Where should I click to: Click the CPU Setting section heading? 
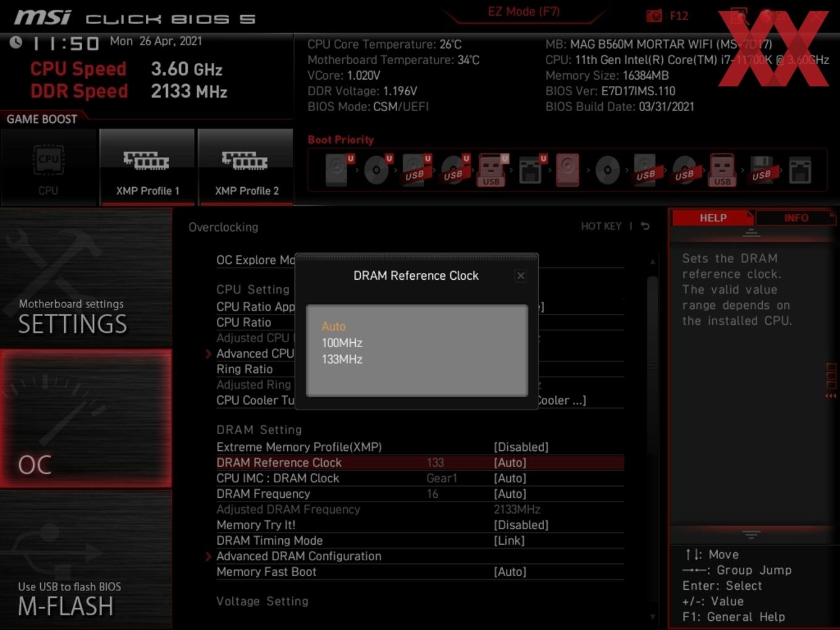coord(253,289)
